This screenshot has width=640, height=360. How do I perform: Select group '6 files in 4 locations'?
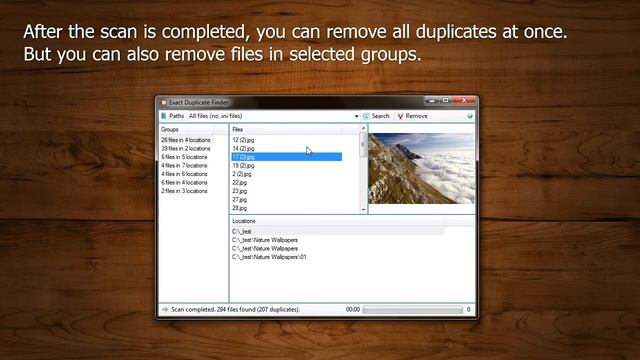184,182
